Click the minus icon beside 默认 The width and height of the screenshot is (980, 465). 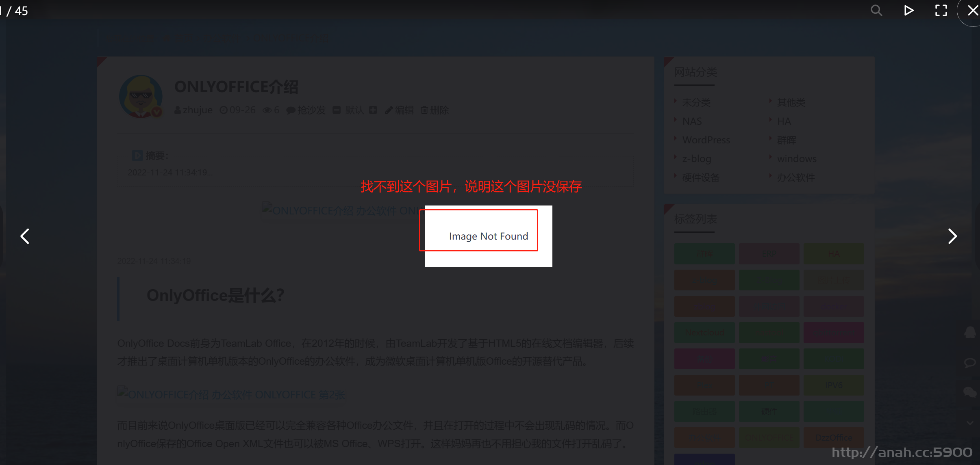337,110
